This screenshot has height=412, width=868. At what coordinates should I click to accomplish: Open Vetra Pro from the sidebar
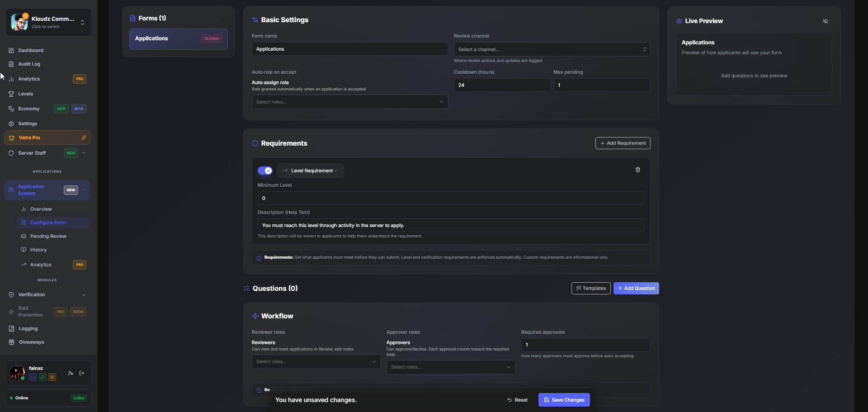tap(30, 137)
